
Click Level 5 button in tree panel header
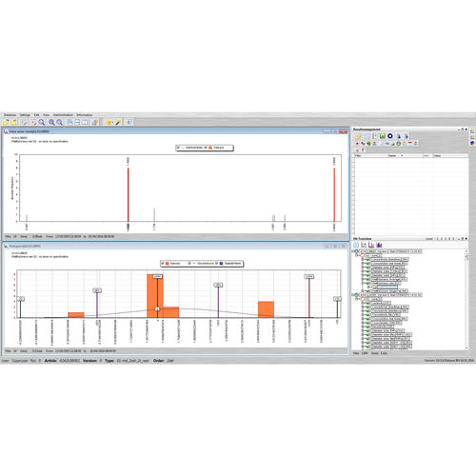(453, 239)
